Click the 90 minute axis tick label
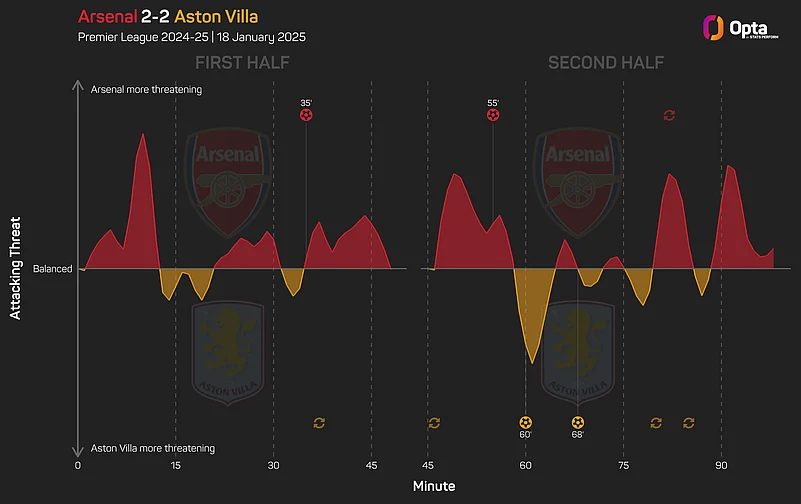The width and height of the screenshot is (801, 504). (x=721, y=466)
